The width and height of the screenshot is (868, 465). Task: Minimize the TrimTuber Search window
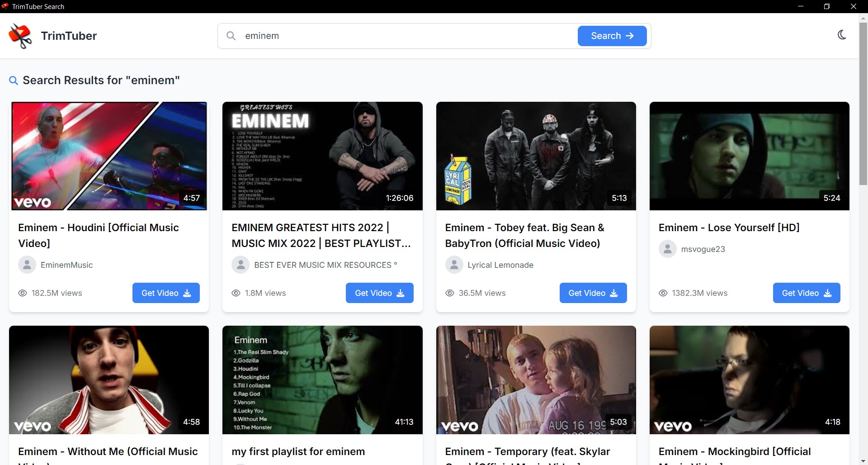(801, 6)
